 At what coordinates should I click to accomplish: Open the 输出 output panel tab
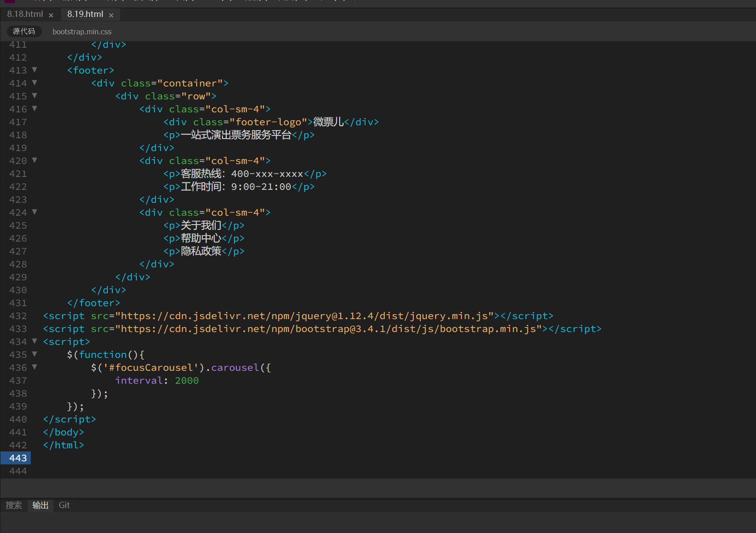click(x=41, y=505)
